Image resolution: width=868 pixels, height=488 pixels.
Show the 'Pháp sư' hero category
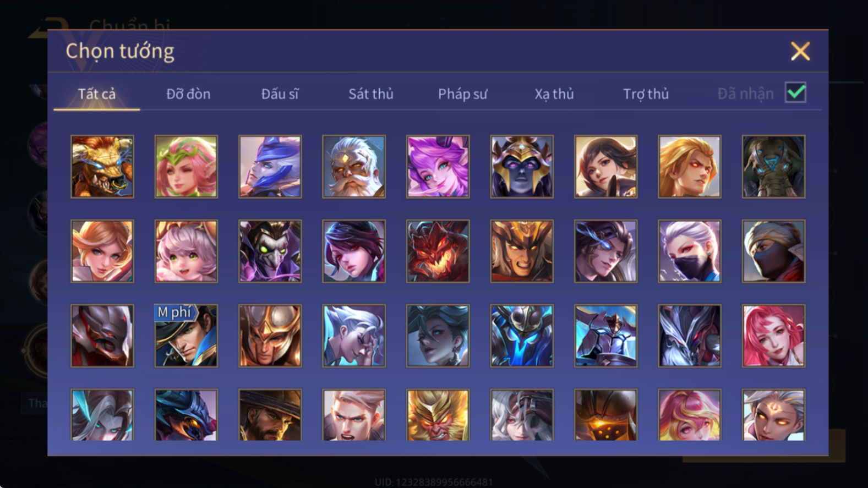(462, 94)
